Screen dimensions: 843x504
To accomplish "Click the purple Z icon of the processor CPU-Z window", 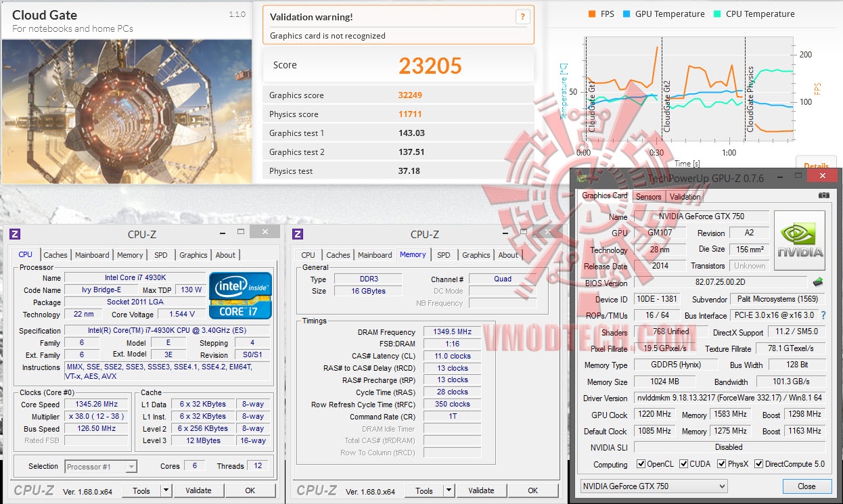I will pyautogui.click(x=15, y=234).
